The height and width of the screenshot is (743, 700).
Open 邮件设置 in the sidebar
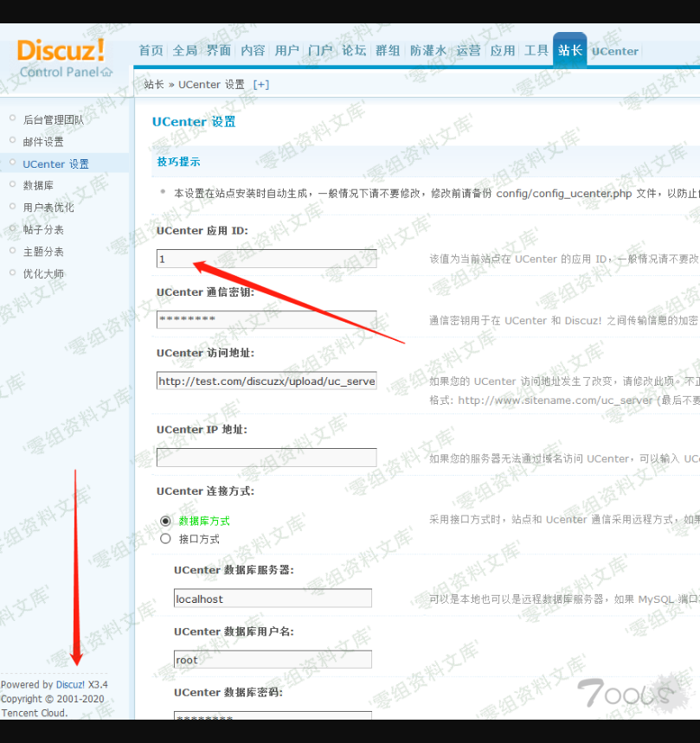pos(43,142)
